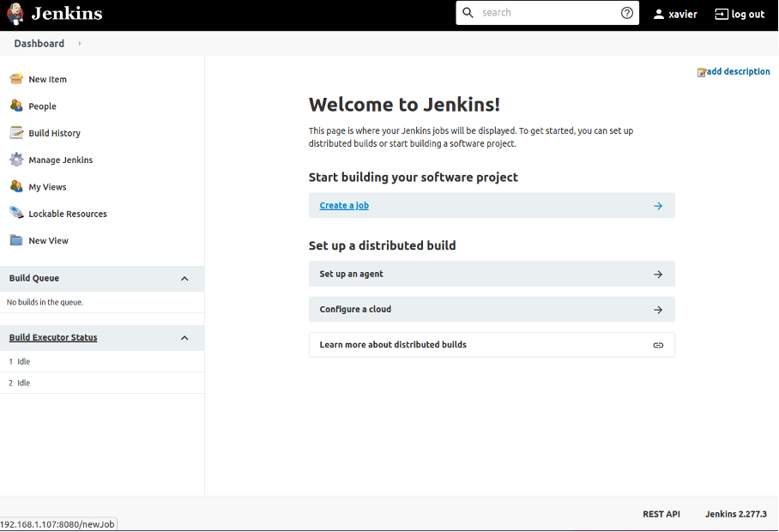The image size is (779, 532).
Task: Open Manage Jenkins link
Action: 61,160
